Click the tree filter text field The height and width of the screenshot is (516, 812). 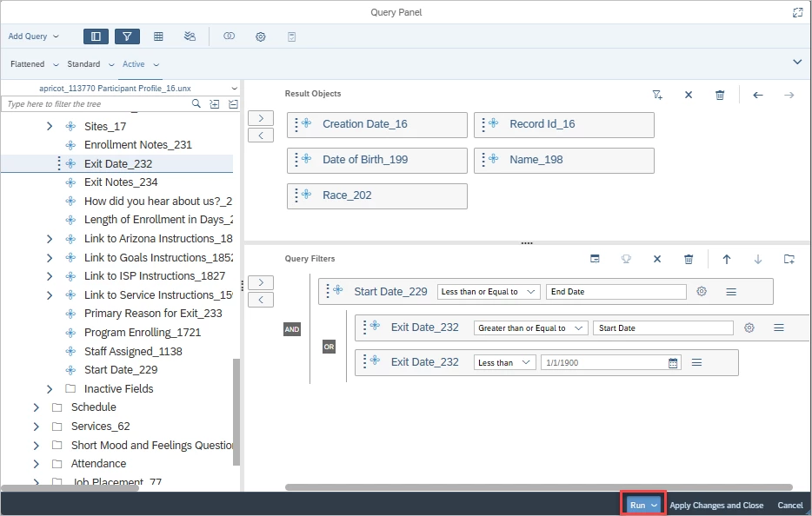point(97,104)
